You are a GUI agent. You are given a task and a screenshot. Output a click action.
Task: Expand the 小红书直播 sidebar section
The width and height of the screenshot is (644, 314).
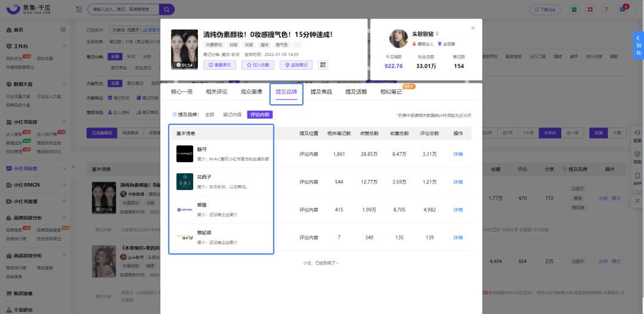(x=64, y=201)
